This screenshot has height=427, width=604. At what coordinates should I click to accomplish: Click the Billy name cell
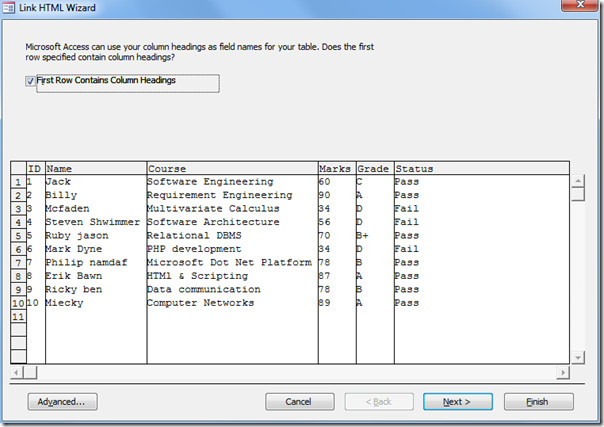[x=96, y=195]
